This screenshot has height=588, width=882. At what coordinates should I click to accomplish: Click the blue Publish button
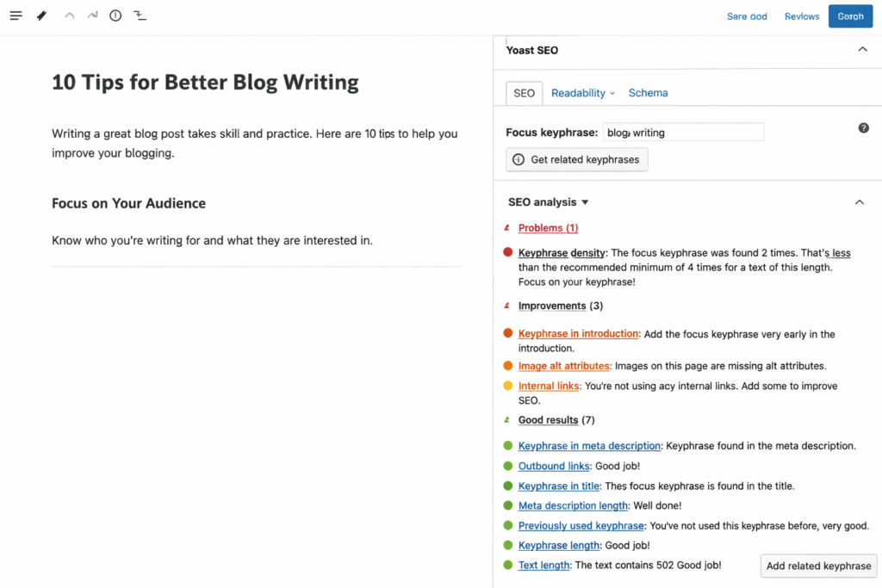(x=850, y=15)
